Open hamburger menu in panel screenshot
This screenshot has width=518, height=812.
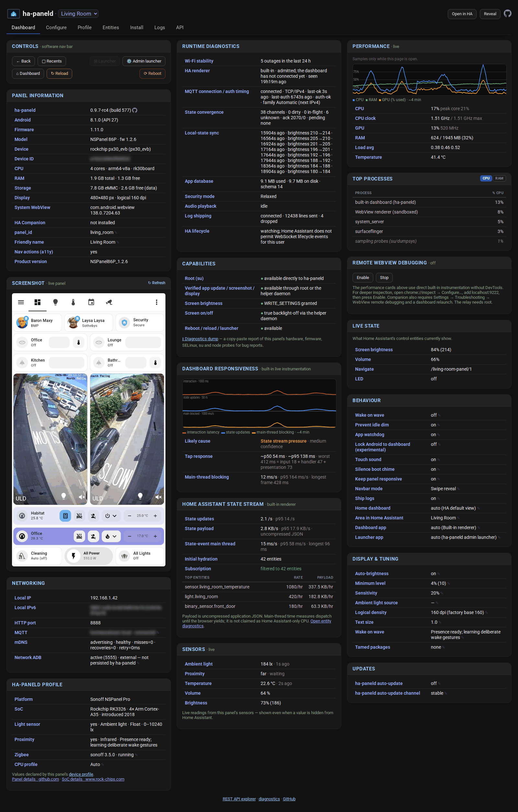(x=21, y=302)
